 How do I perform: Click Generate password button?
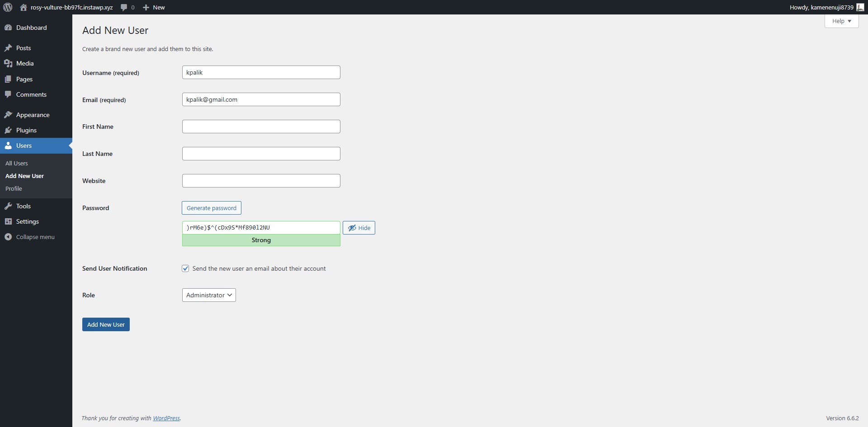pos(212,208)
